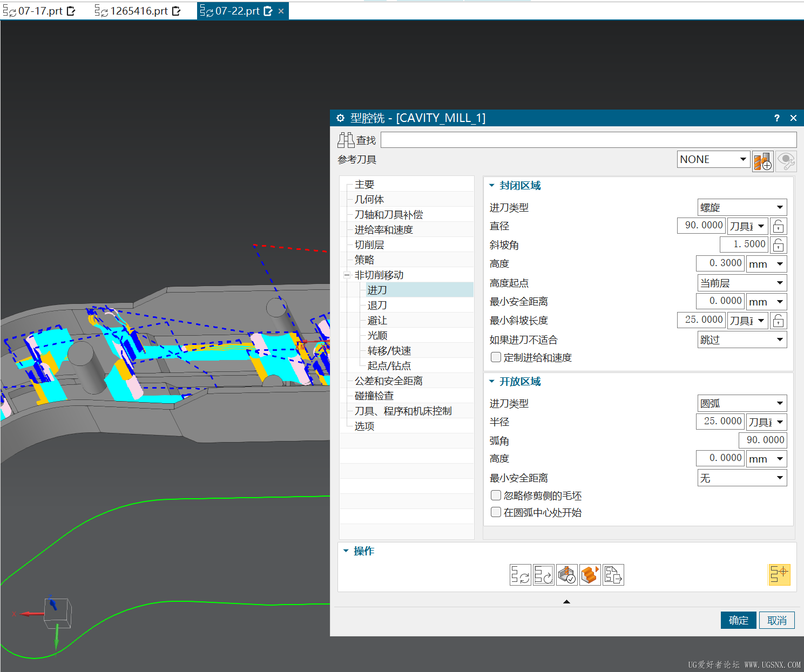Open open-area 进刀类型 圆弧 dropdown
804x672 pixels.
[742, 403]
